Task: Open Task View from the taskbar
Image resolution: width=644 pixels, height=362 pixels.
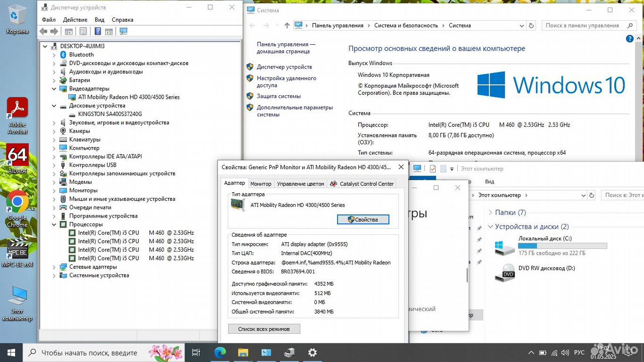Action: 196,352
